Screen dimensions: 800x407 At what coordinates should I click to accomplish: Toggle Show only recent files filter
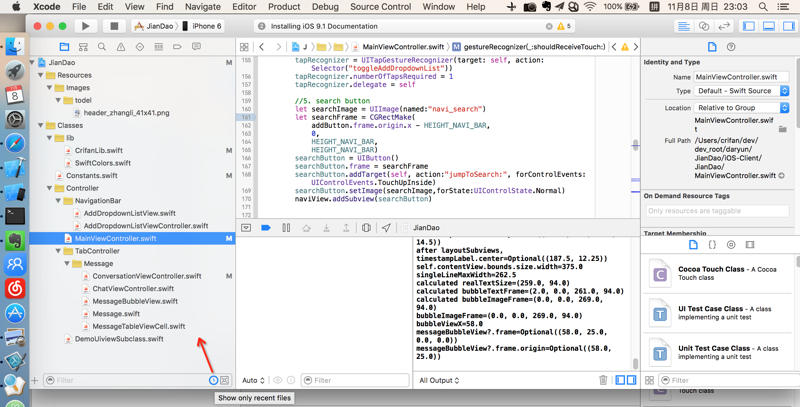point(213,380)
